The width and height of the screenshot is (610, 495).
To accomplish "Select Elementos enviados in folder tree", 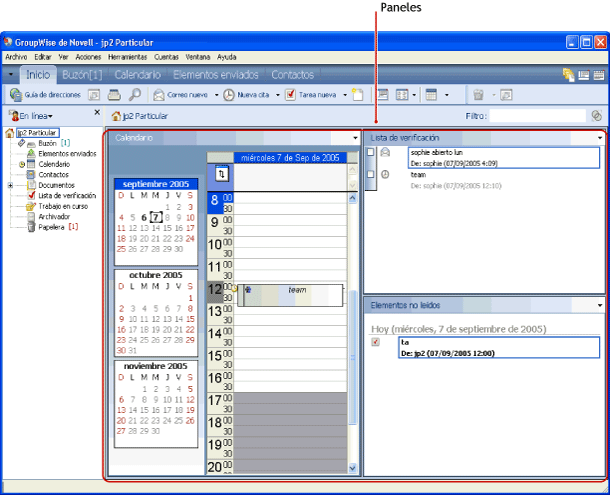I will coord(67,154).
